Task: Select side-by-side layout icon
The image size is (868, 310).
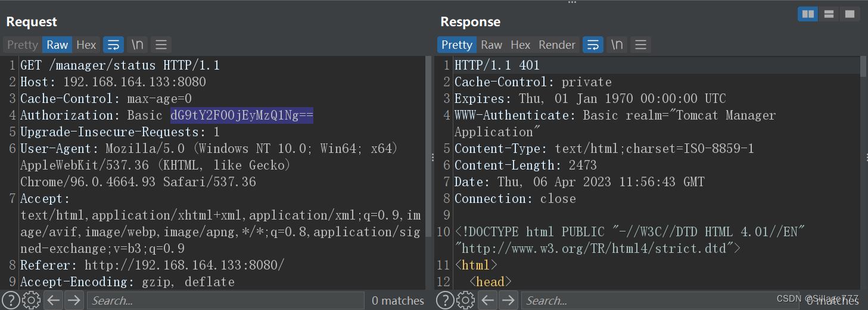Action: point(808,14)
